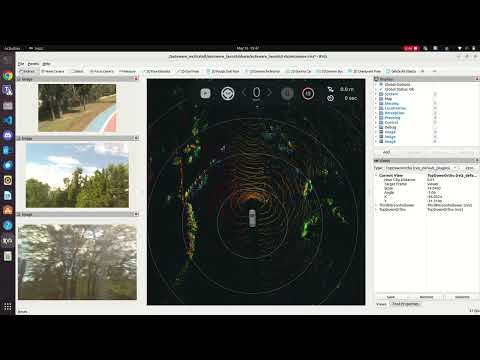480x360 pixels.
Task: Click the Add display button
Action: click(x=386, y=152)
